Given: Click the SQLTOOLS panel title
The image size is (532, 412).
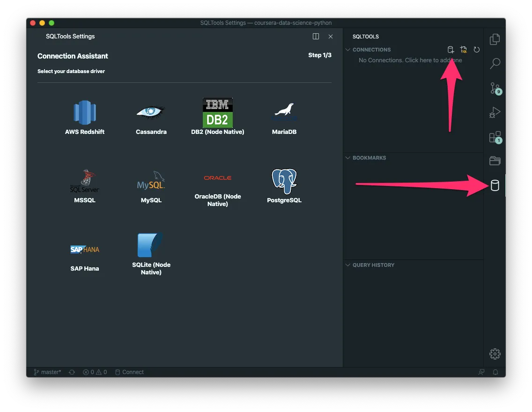Looking at the screenshot, I should 365,36.
